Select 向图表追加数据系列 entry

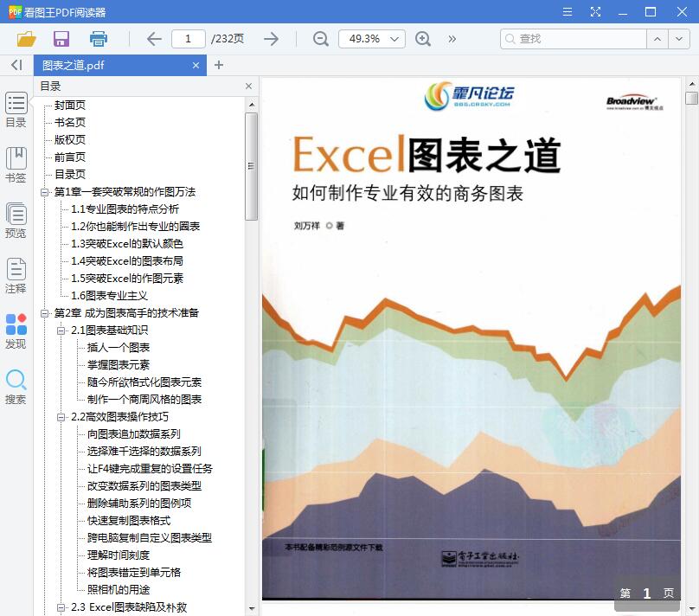pyautogui.click(x=134, y=434)
